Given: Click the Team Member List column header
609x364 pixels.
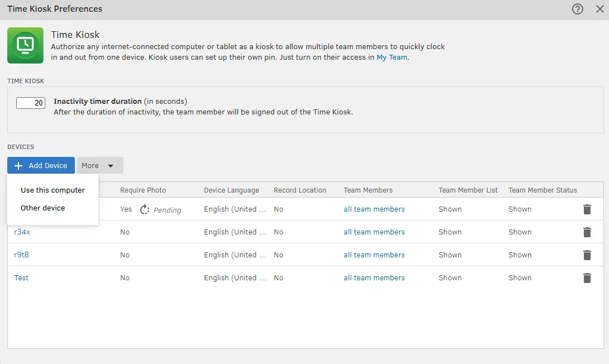Looking at the screenshot, I should (x=468, y=190).
